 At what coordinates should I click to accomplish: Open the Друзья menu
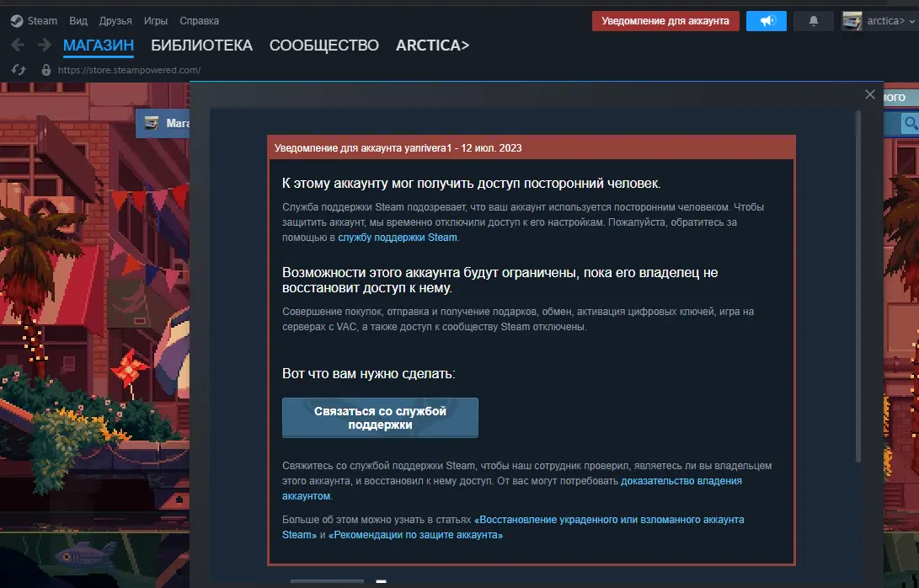coord(115,20)
